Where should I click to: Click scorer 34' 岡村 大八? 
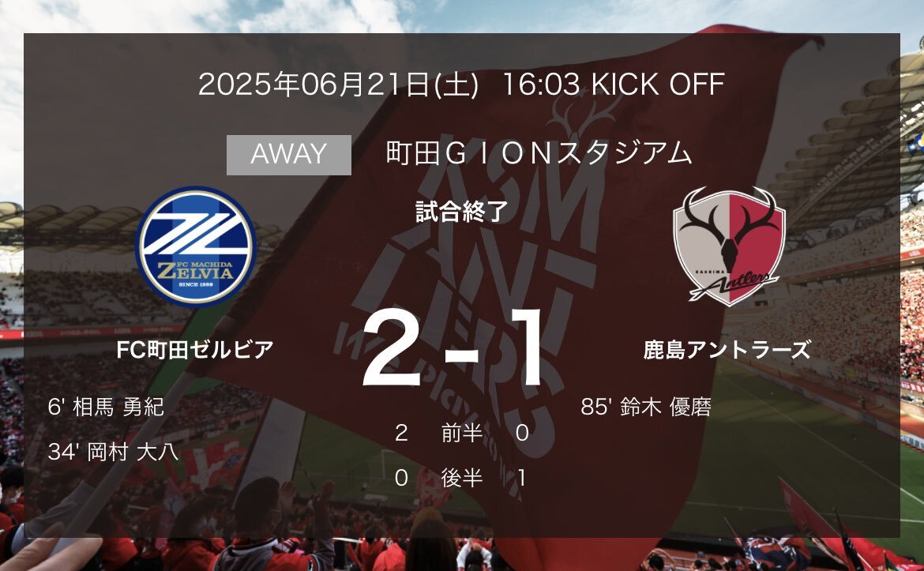coord(113,452)
